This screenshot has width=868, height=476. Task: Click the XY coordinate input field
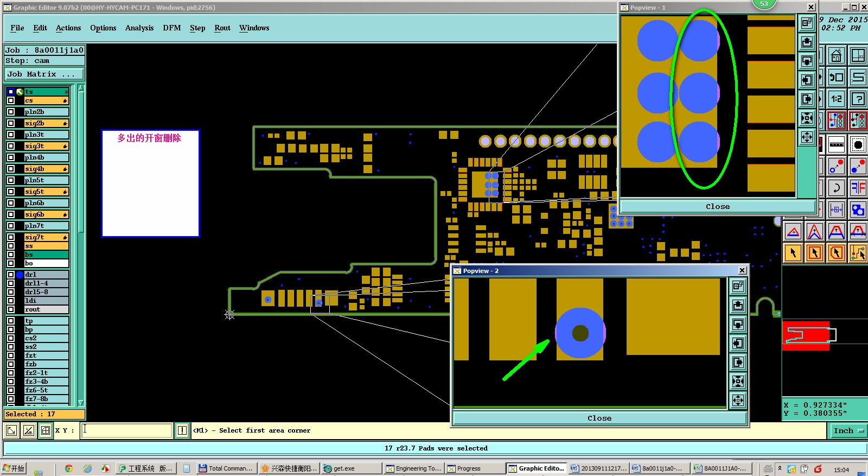pyautogui.click(x=127, y=430)
